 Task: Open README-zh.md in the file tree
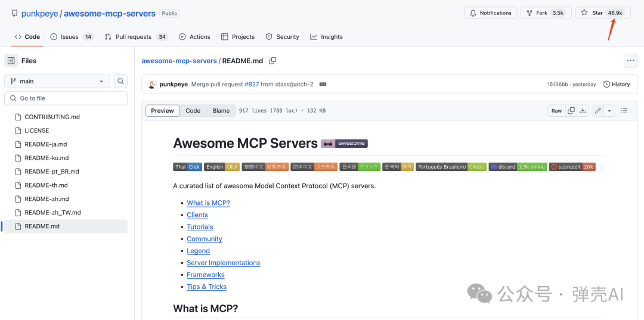point(66,199)
